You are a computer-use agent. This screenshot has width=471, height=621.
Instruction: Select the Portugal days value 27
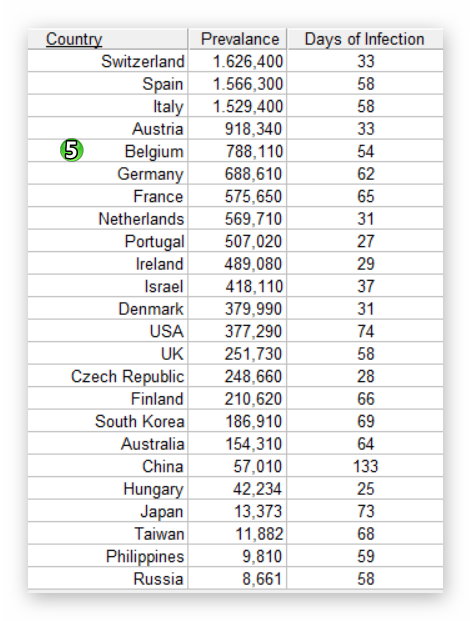tap(366, 242)
